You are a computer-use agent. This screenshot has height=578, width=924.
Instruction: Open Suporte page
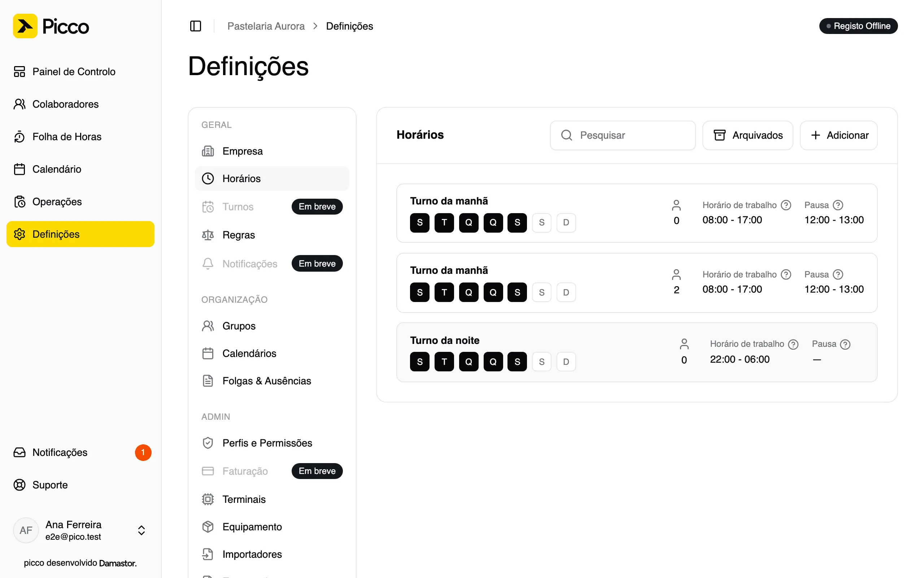pyautogui.click(x=80, y=485)
